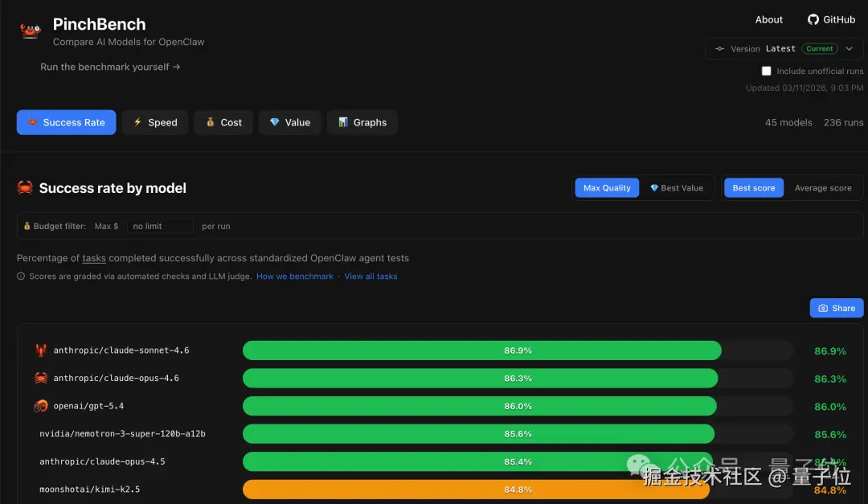Open the View all tasks link
Viewport: 868px width, 504px height.
pos(371,276)
